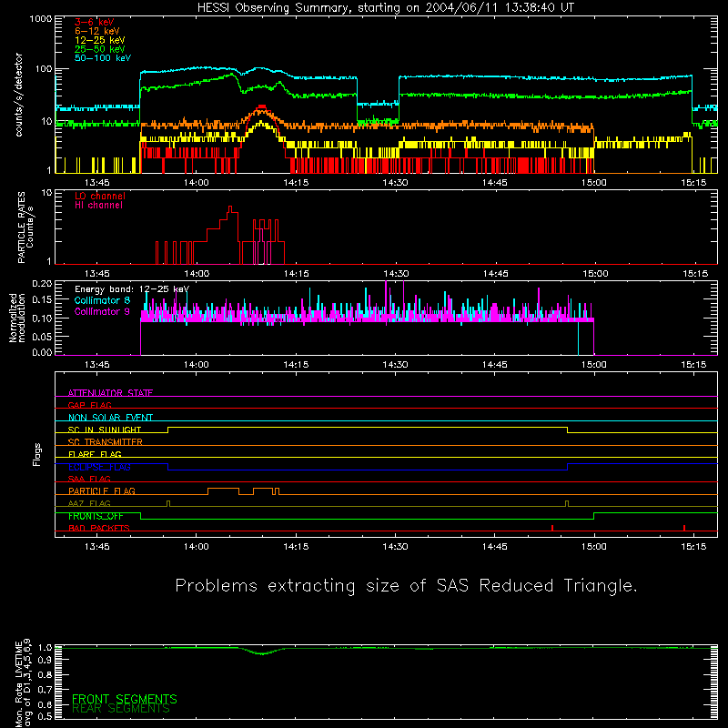Select the 3-6 keV legend label

click(x=95, y=22)
